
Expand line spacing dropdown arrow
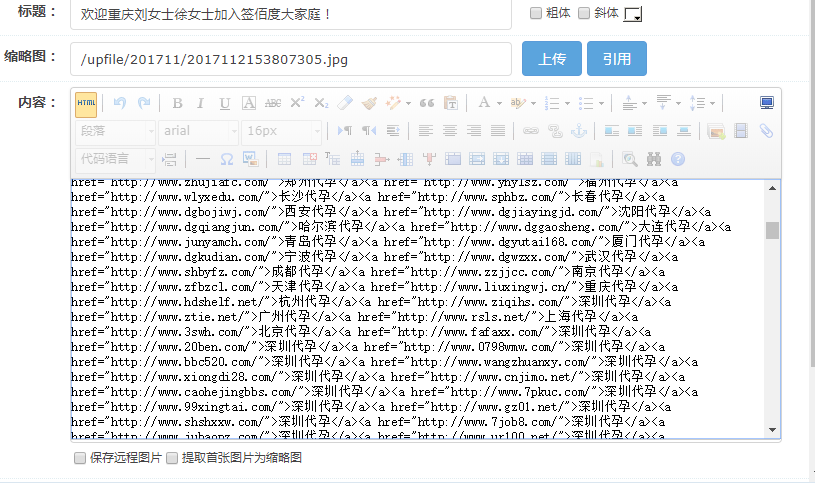tap(713, 103)
